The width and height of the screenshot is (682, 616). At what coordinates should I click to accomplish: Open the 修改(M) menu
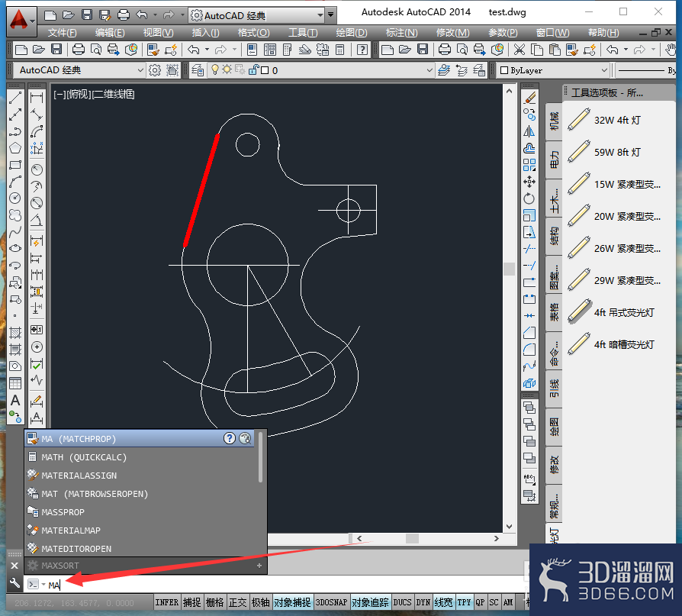[453, 33]
